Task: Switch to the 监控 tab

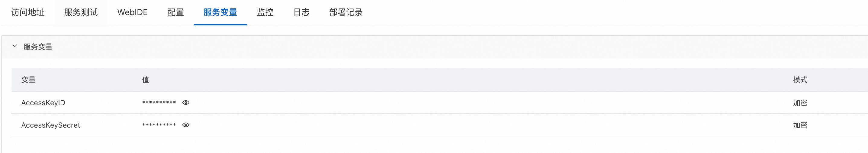Action: pos(265,12)
